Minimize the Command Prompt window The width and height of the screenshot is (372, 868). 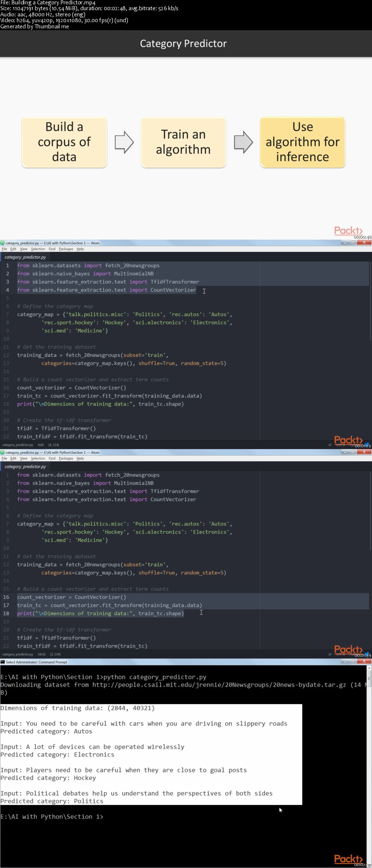(x=345, y=661)
